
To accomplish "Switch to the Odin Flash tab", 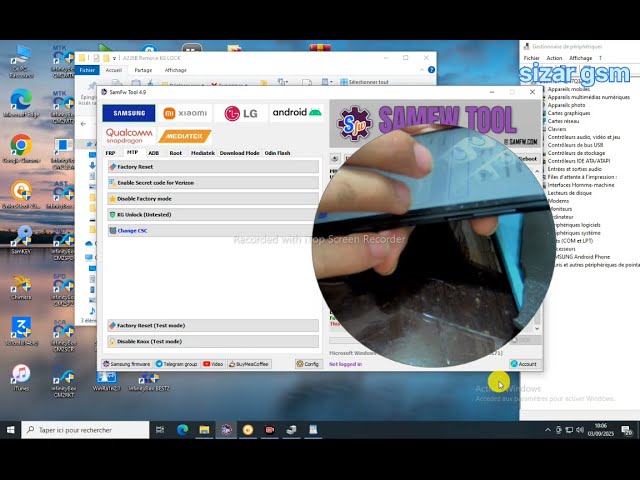I will coord(277,153).
